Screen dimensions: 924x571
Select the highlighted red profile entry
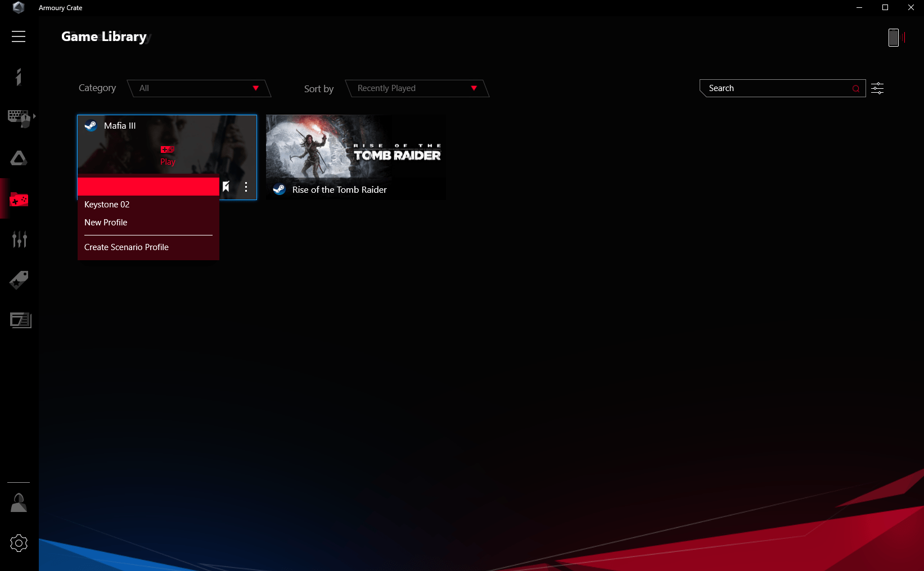148,187
